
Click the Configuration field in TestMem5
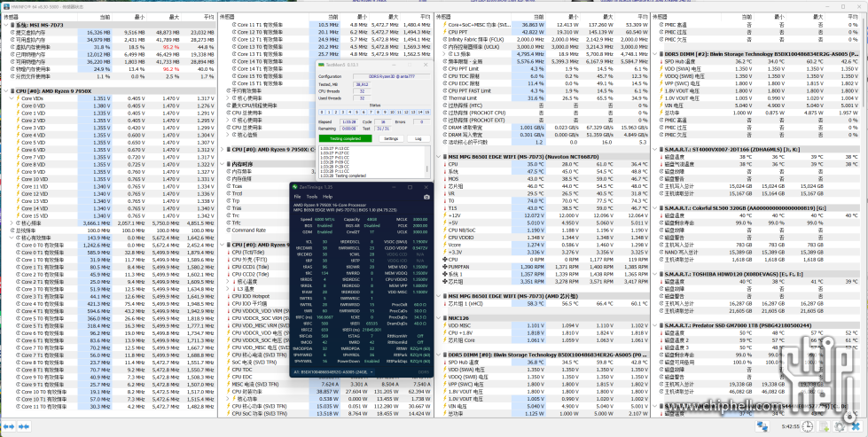(x=391, y=76)
